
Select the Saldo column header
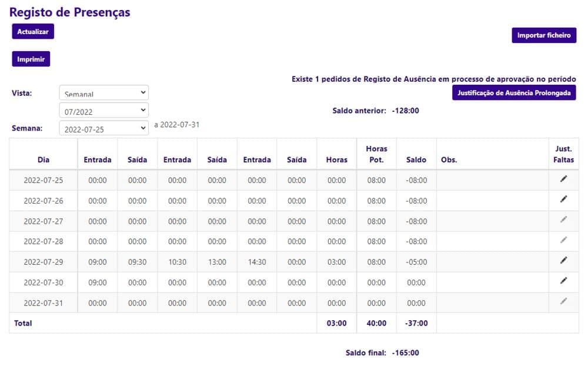coord(416,159)
